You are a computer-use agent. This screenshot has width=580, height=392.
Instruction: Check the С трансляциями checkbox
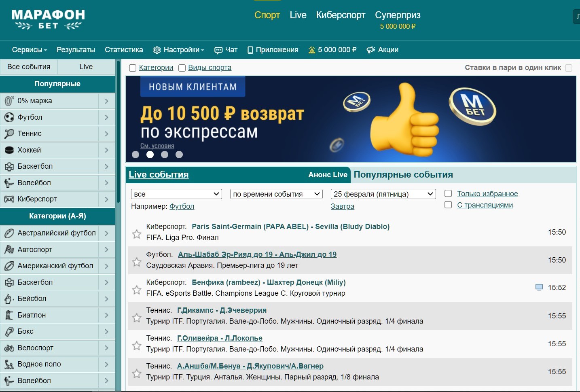[x=448, y=205]
